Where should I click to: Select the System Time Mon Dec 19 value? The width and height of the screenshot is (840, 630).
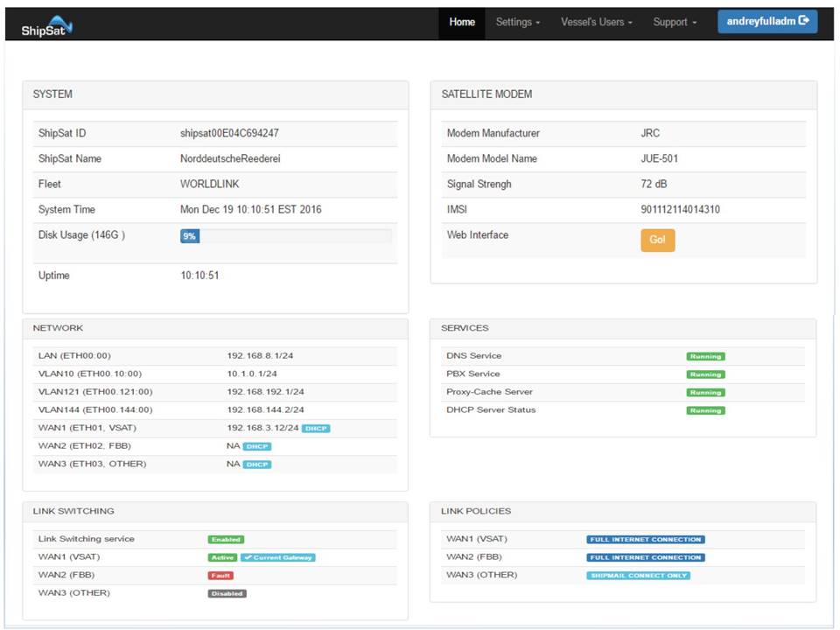pyautogui.click(x=251, y=209)
